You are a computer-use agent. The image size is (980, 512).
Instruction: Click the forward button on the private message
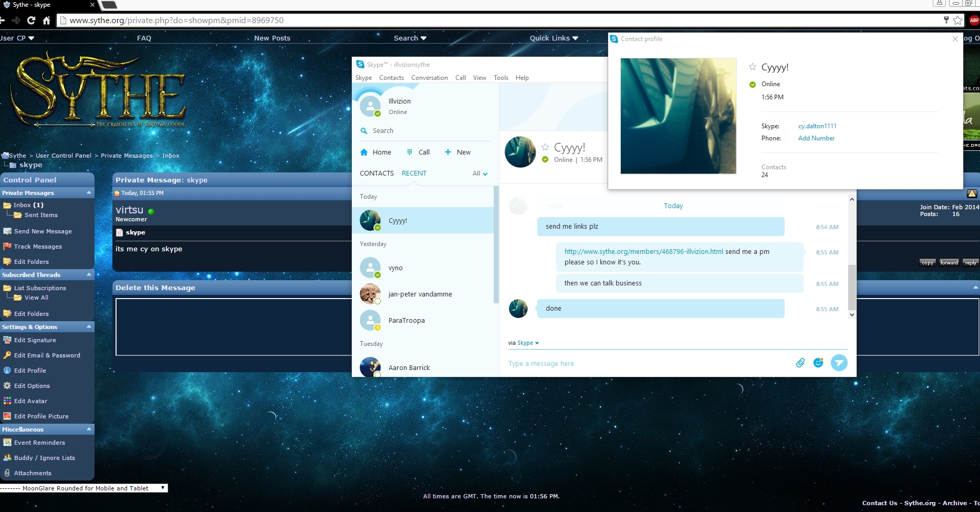point(949,263)
